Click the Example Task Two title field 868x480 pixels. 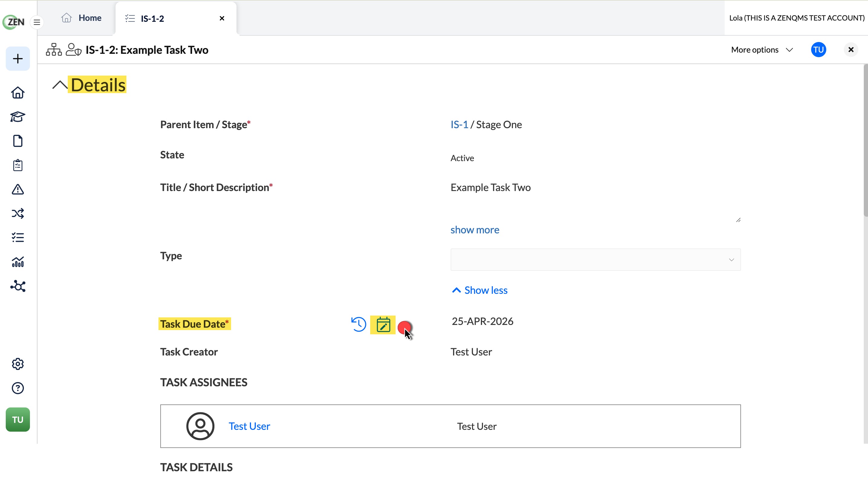point(596,202)
